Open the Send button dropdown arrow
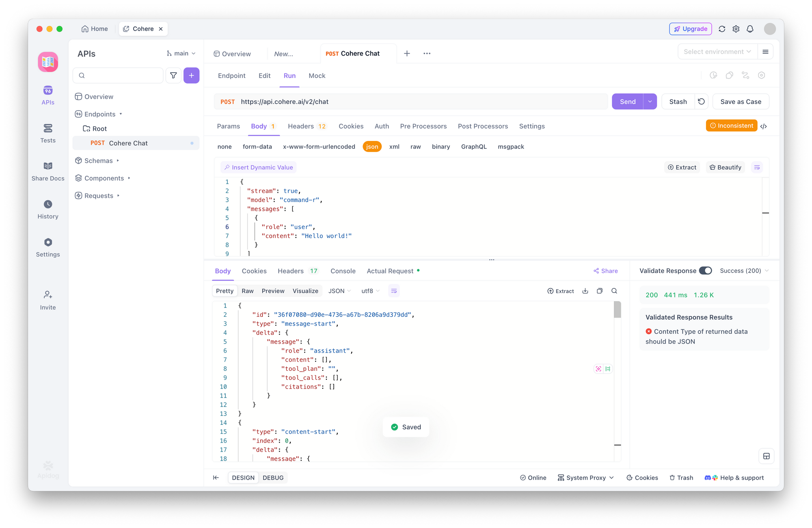 click(x=650, y=102)
